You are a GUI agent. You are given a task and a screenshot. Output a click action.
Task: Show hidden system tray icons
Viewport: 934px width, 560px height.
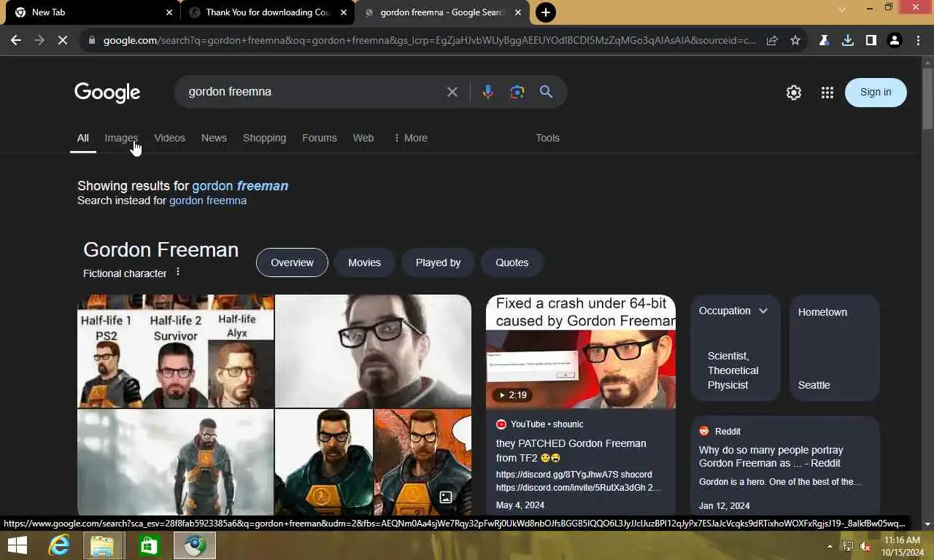[830, 546]
